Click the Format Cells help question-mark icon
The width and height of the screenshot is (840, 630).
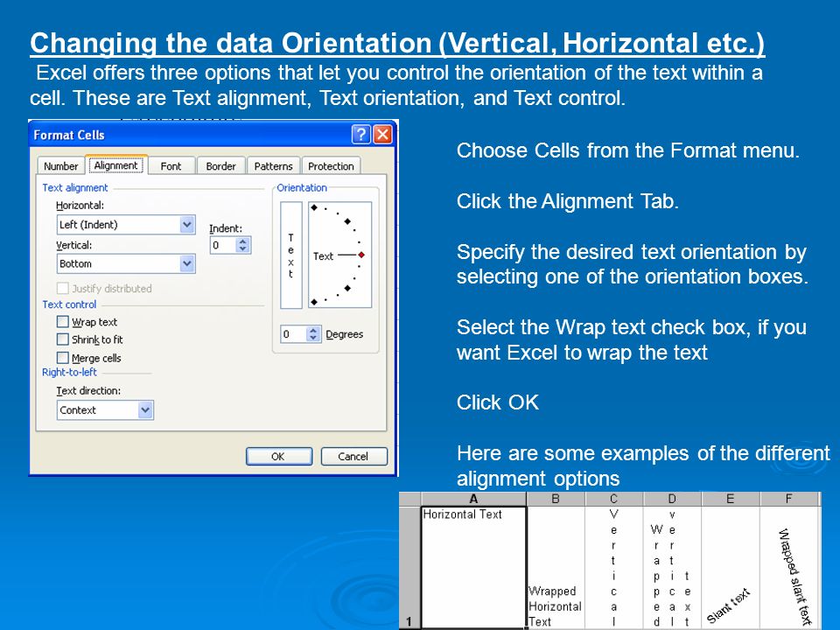[x=361, y=134]
